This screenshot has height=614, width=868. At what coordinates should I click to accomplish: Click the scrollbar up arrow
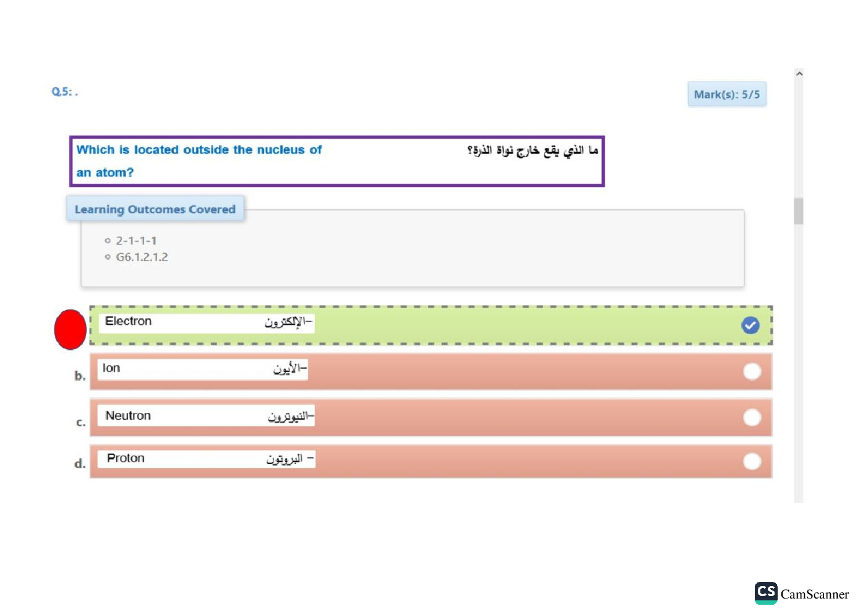799,74
